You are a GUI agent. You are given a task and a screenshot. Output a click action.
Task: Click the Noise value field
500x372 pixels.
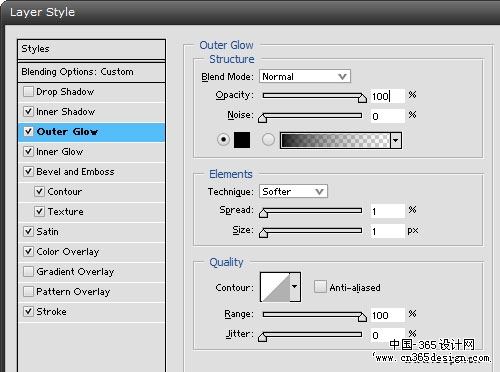(x=388, y=116)
